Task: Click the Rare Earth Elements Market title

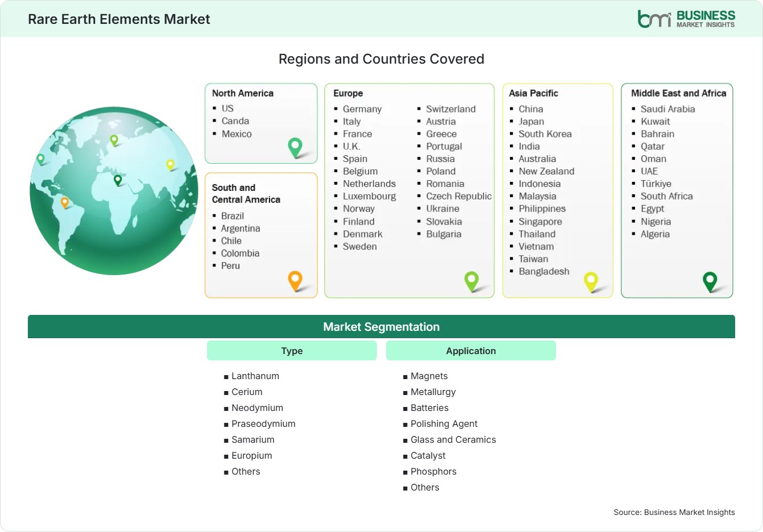Action: (119, 19)
